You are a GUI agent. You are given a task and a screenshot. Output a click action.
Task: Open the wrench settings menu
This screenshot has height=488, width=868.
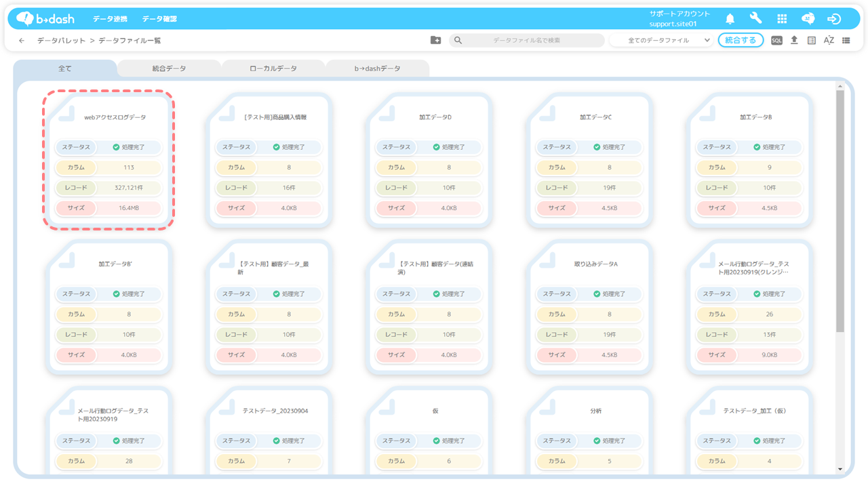(755, 18)
